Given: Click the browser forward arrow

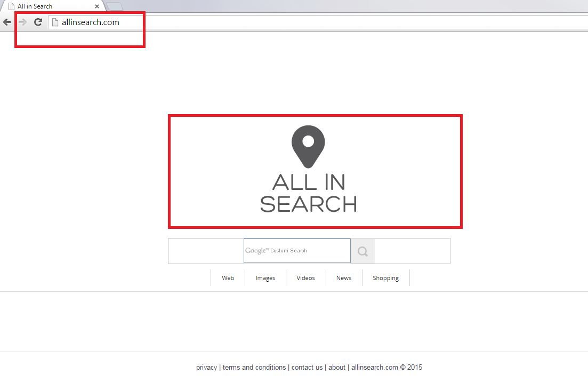Looking at the screenshot, I should (x=22, y=22).
